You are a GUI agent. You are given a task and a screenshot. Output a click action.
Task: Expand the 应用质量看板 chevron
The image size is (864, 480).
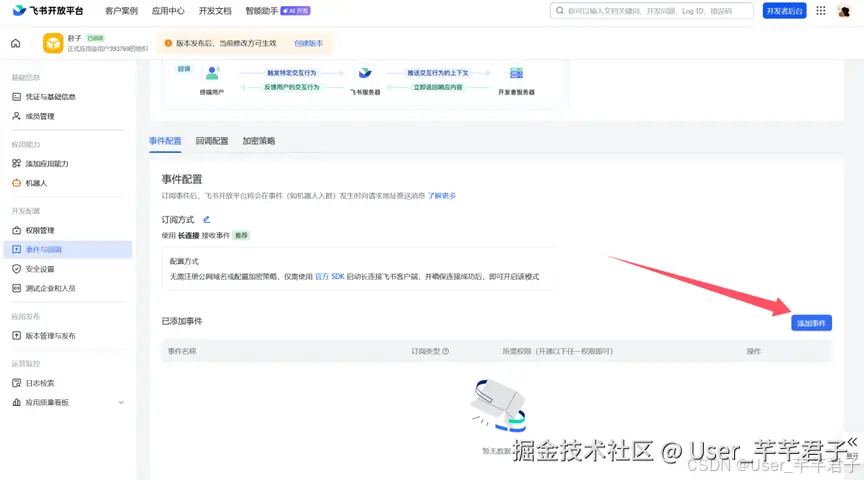(121, 402)
